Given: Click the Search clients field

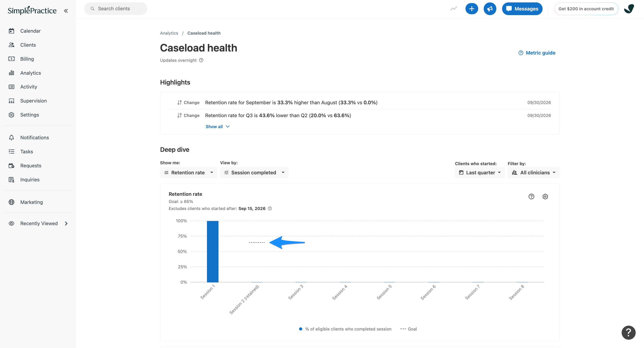Looking at the screenshot, I should [115, 9].
